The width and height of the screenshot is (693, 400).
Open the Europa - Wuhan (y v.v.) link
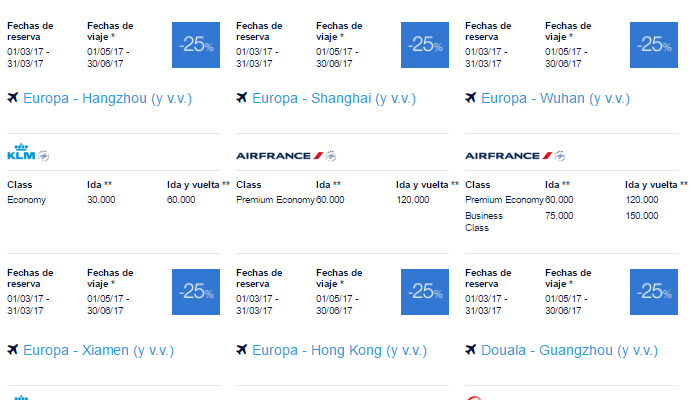[556, 98]
